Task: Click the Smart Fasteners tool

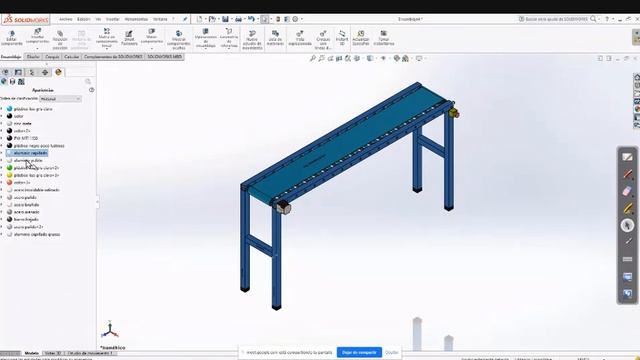Action: tap(129, 38)
